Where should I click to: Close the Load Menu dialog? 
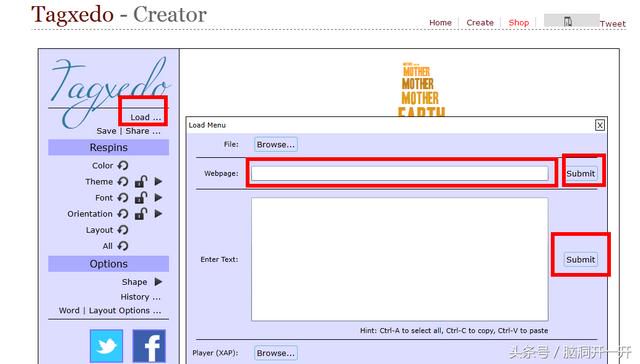(x=600, y=125)
